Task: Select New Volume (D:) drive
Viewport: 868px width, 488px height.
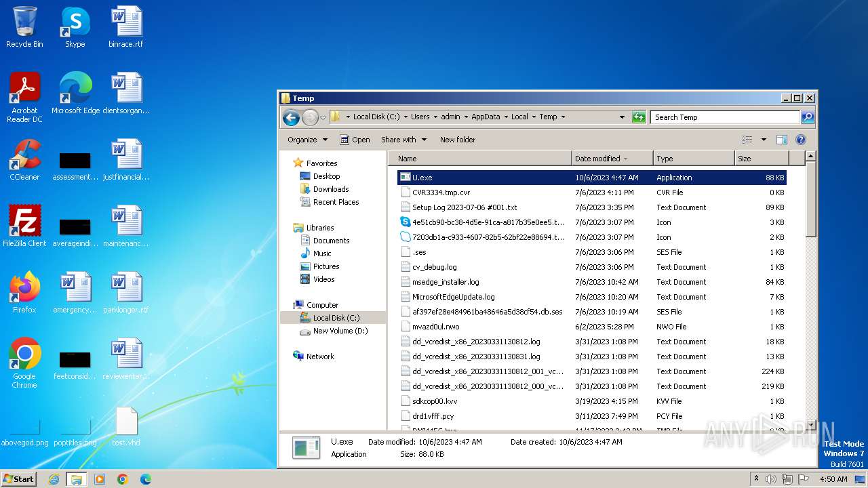Action: click(x=340, y=331)
